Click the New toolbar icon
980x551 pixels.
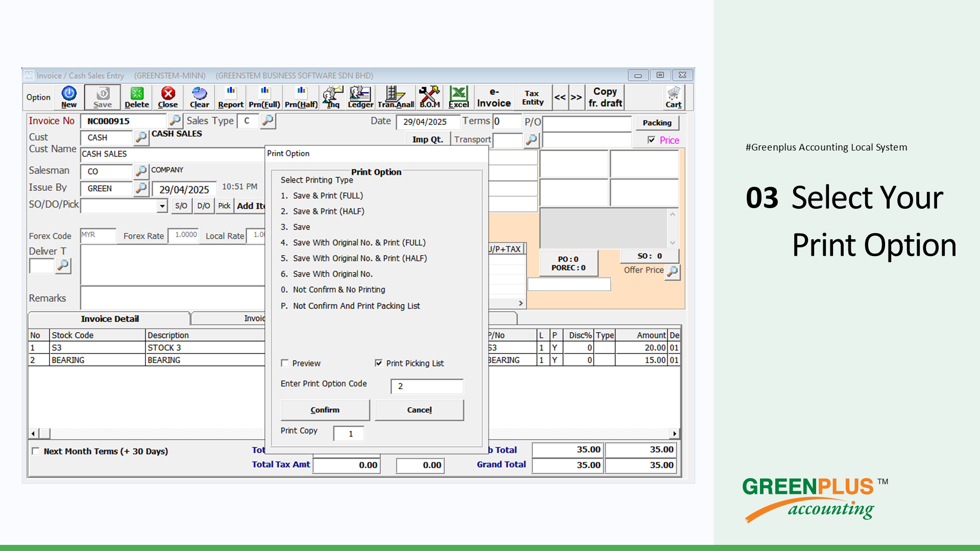(x=69, y=97)
